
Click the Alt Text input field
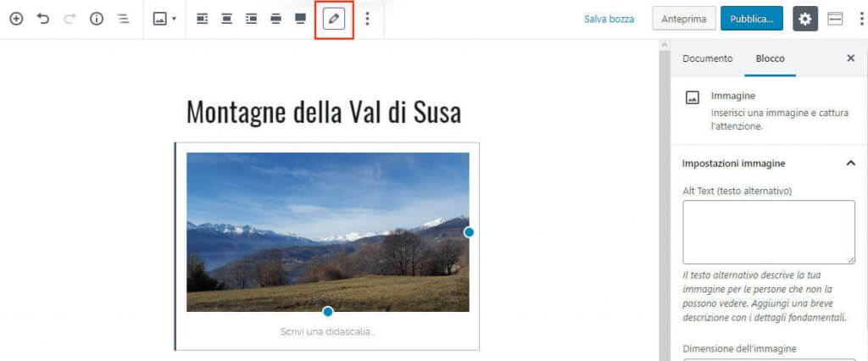pos(768,232)
